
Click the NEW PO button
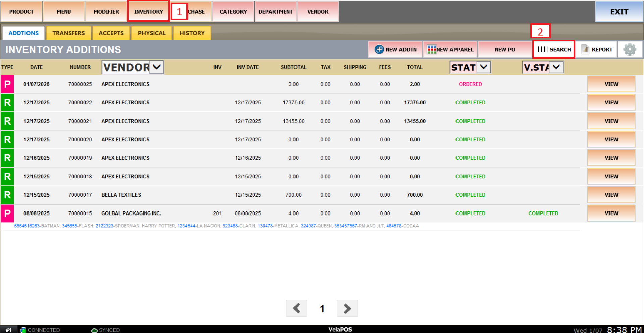tap(505, 49)
